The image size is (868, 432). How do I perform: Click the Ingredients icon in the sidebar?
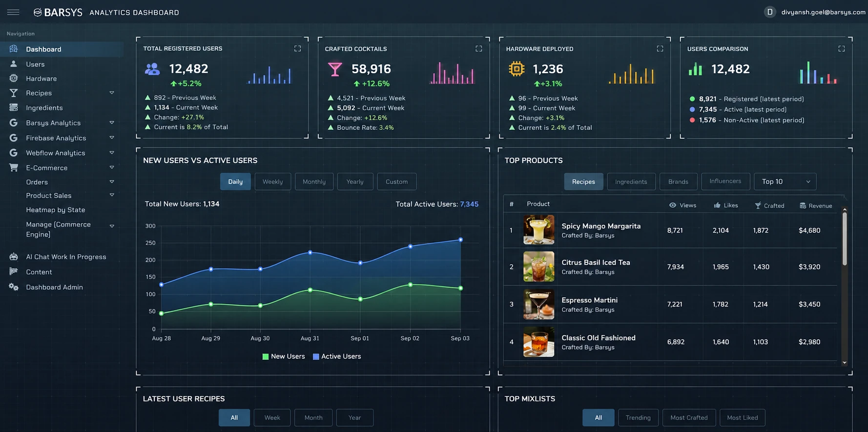click(14, 107)
